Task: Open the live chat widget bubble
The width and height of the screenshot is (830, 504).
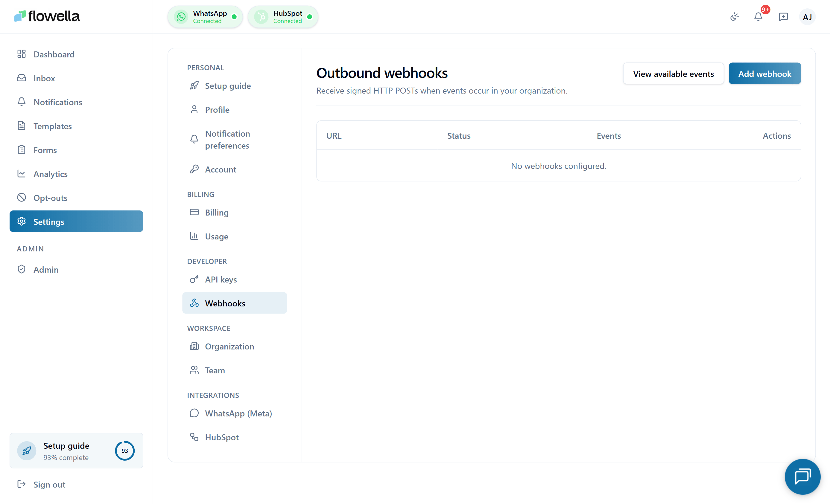Action: coord(802,476)
